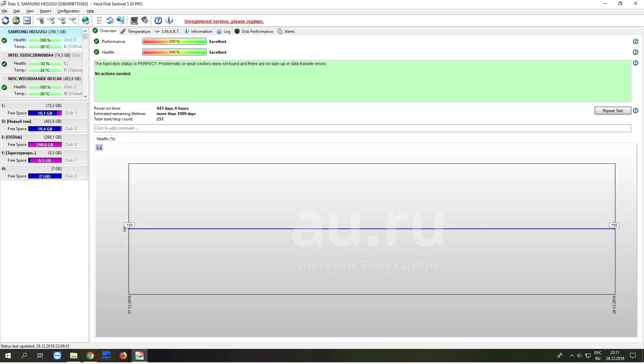Click the blue question mark help toolbar icon
644x364 pixels.
158,20
